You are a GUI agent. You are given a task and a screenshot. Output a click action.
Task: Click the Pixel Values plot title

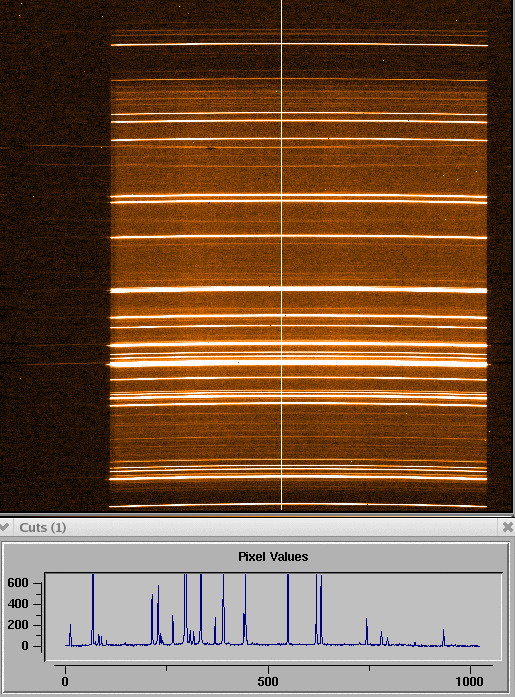point(273,557)
